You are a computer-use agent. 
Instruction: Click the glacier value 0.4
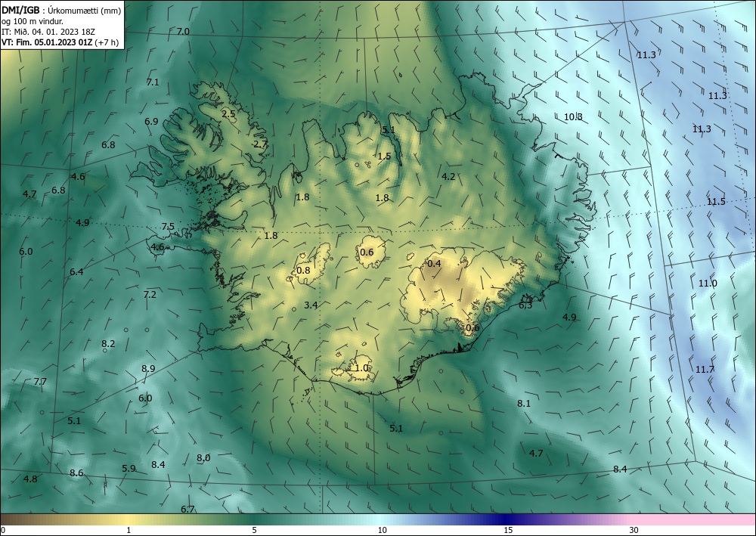pyautogui.click(x=435, y=264)
